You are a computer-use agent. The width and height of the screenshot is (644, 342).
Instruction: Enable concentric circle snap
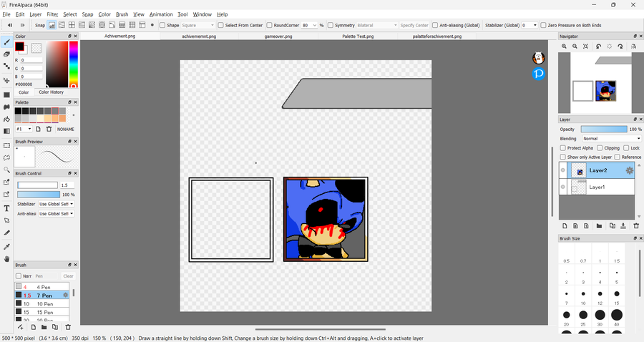(x=102, y=25)
